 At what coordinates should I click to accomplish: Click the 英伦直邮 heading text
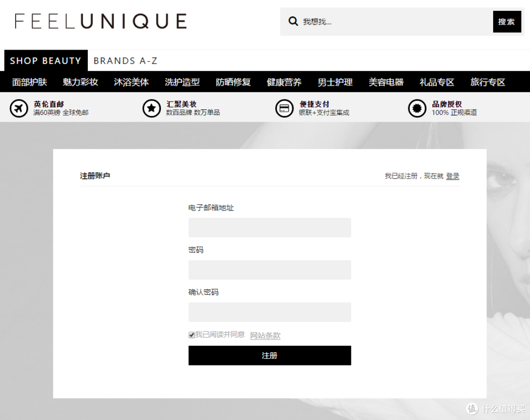point(49,104)
